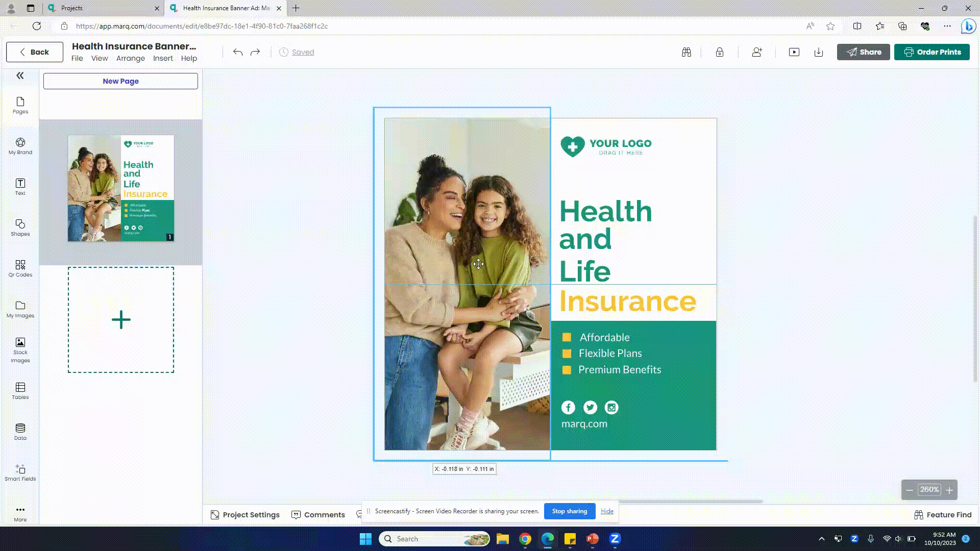Viewport: 980px width, 551px height.
Task: Open the feature find binoculars icon
Action: pyautogui.click(x=687, y=52)
